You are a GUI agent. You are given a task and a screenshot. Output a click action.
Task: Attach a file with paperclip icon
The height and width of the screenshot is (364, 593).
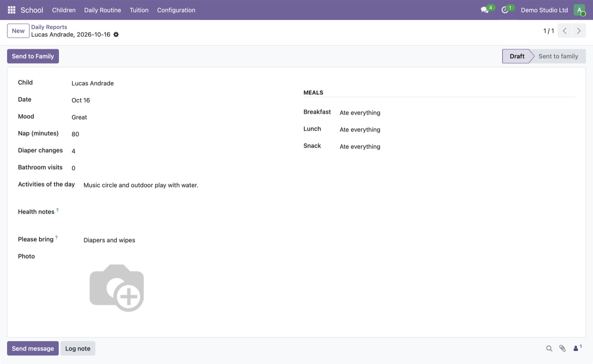point(563,348)
